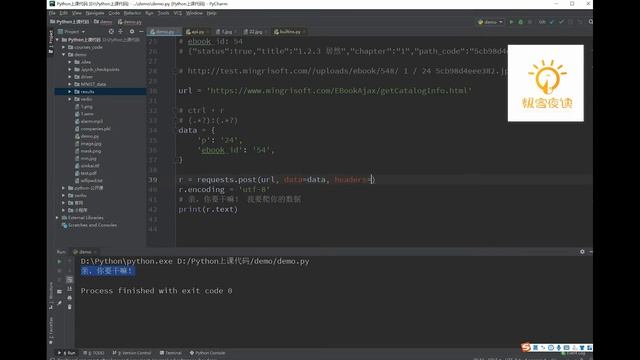Open the Terminal tool window

pos(171,353)
